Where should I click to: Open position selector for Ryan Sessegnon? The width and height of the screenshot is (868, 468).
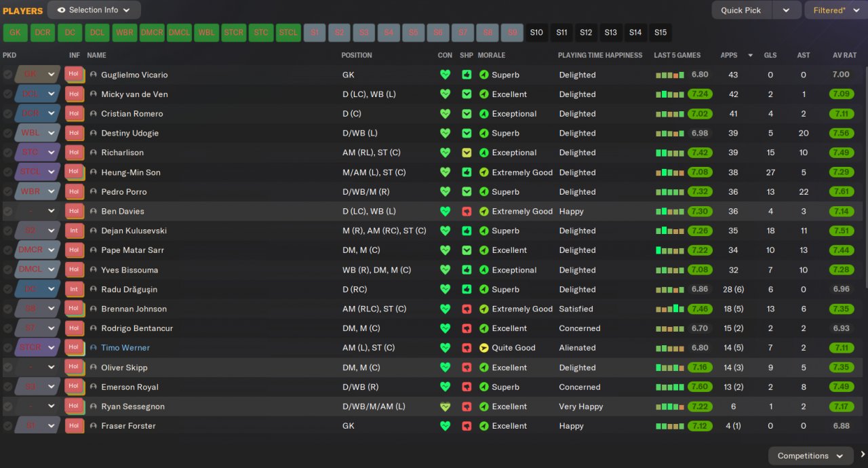coord(37,407)
